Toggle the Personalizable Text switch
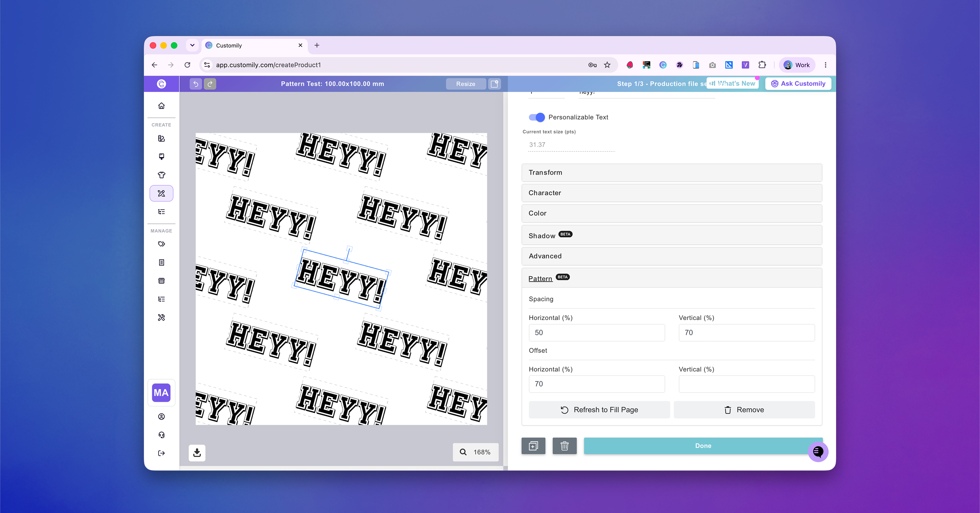 click(x=537, y=117)
